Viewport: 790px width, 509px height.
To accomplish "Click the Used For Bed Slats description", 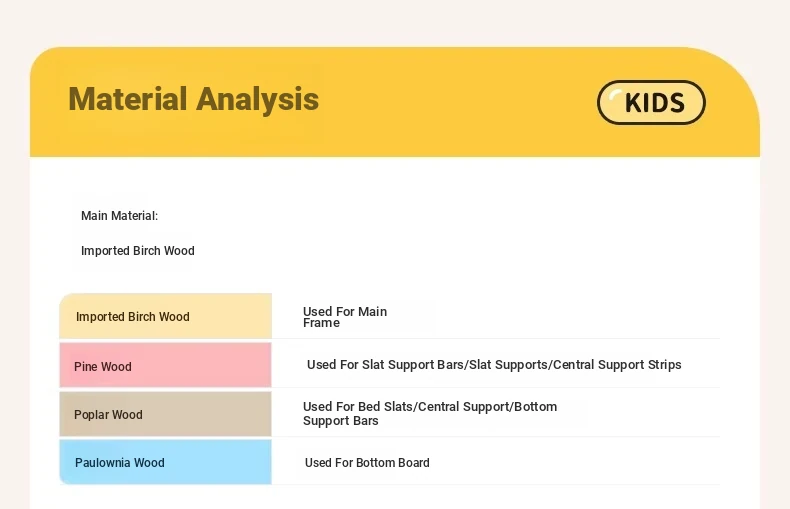I will coord(430,413).
